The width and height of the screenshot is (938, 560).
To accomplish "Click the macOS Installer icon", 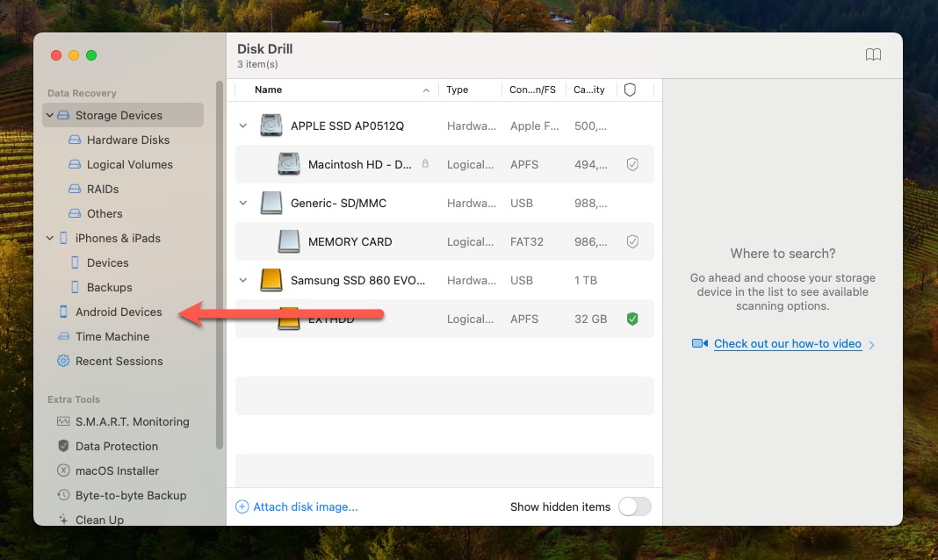I will [63, 470].
